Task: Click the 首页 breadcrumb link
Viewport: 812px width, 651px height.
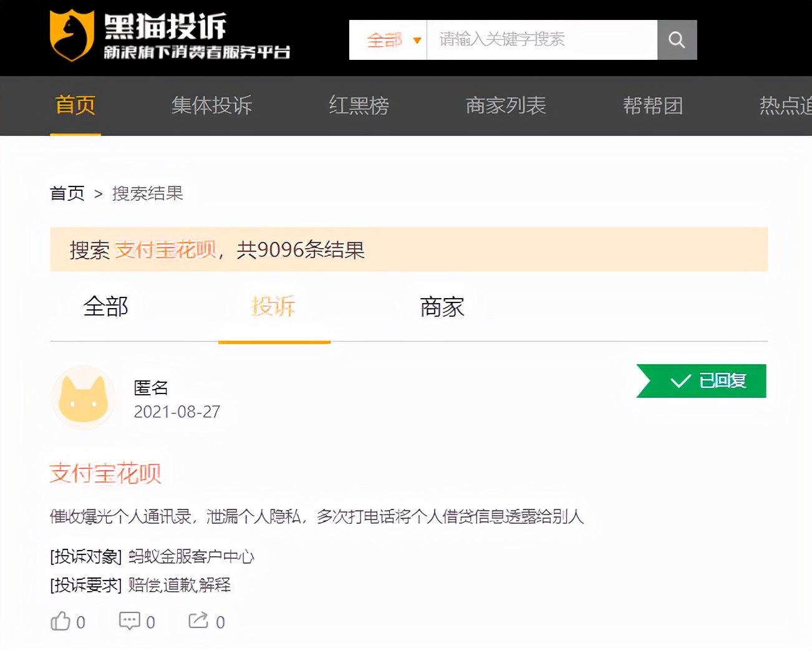Action: [x=67, y=193]
